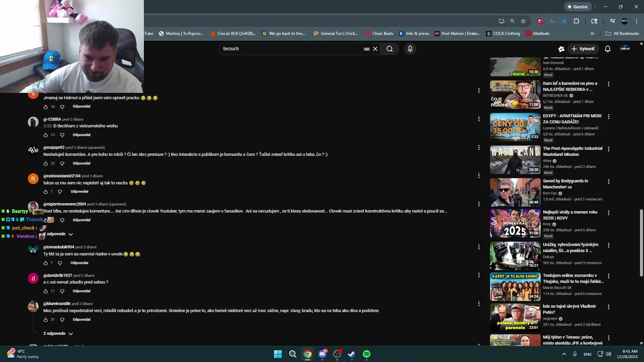644x362 pixels.
Task: Open the YouTube account avatar menu
Action: click(x=625, y=48)
